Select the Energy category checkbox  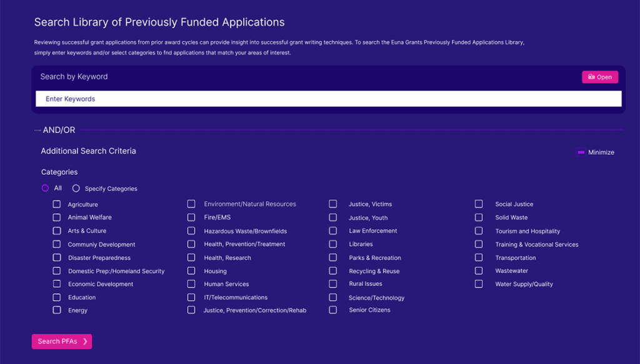[x=57, y=310]
